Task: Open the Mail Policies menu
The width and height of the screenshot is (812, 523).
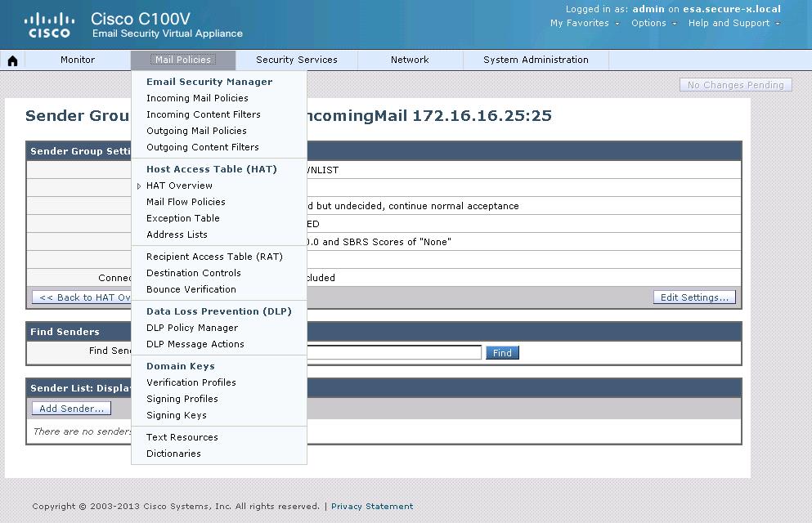Action: click(183, 60)
